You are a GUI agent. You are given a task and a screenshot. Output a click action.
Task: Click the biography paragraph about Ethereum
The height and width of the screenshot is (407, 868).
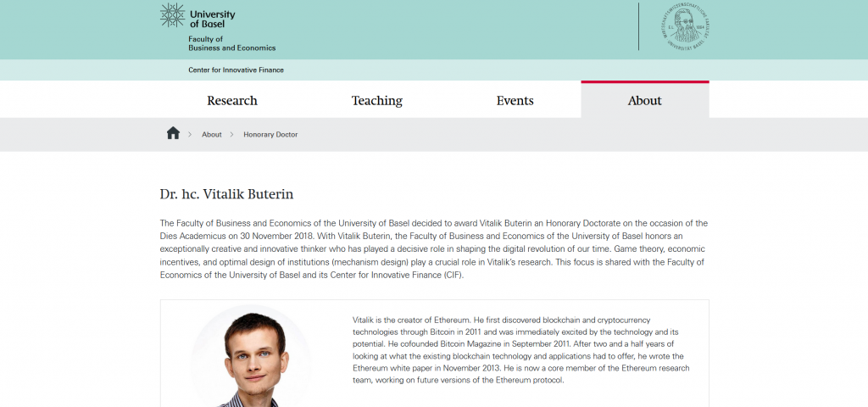pos(521,350)
